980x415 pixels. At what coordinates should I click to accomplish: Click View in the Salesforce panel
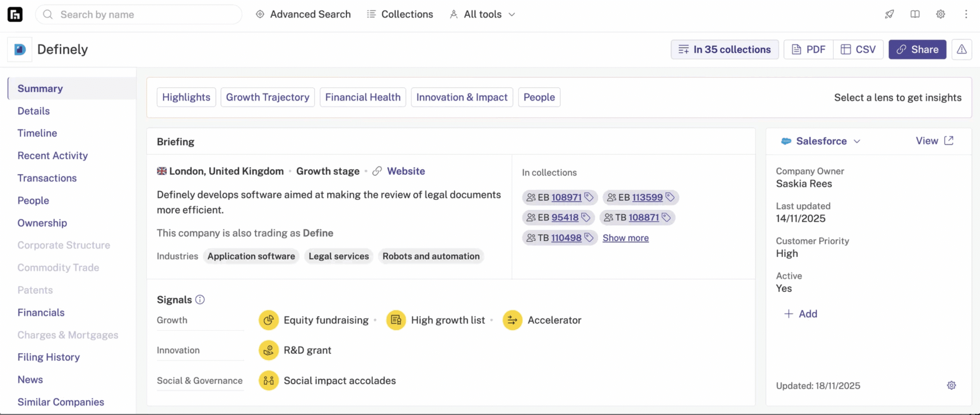tap(927, 140)
